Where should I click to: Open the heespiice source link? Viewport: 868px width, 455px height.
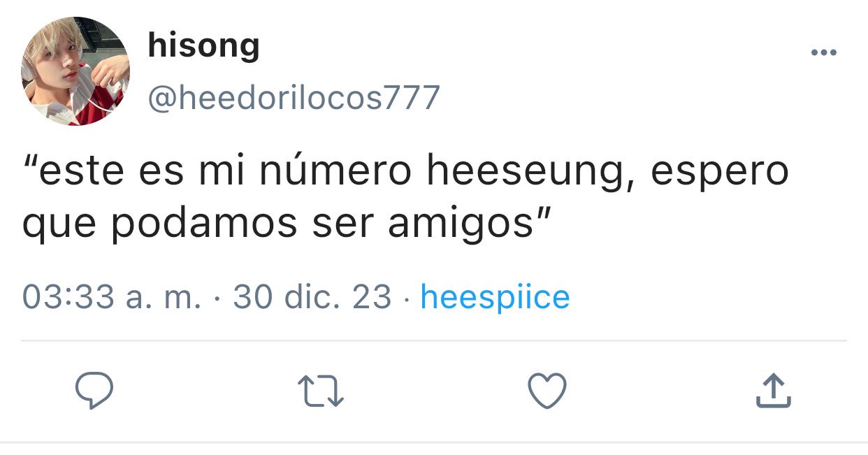click(496, 297)
